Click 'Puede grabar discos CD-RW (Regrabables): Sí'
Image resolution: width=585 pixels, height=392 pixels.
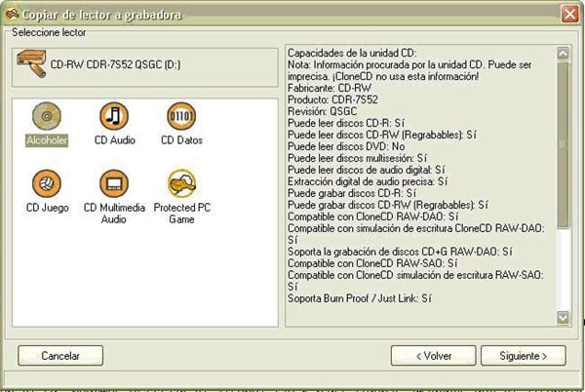coord(388,205)
